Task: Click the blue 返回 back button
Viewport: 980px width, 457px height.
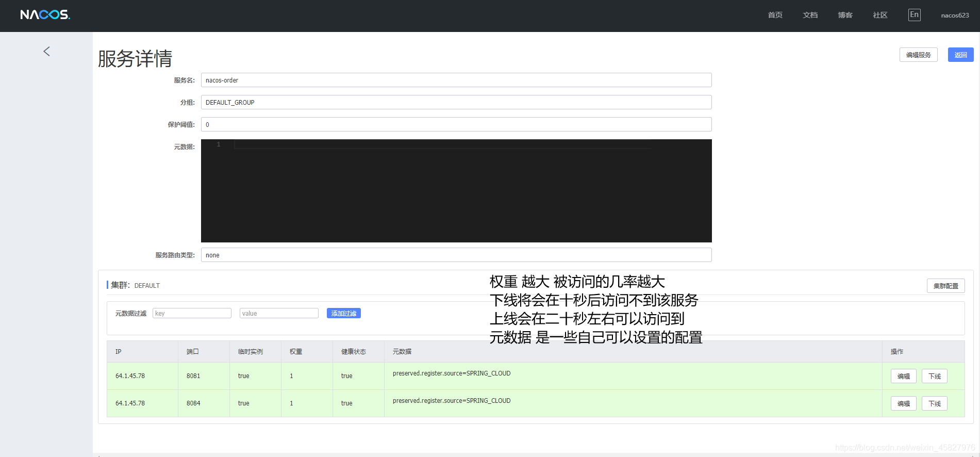Action: (960, 55)
